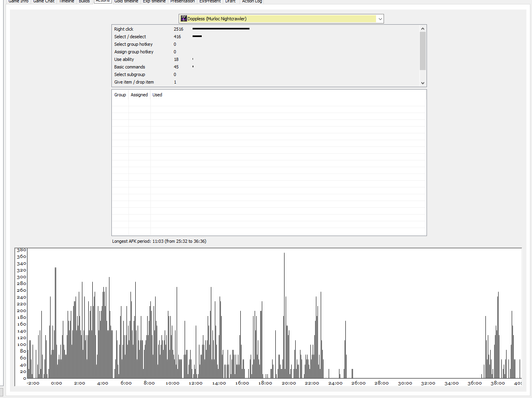
Task: Click the Used column header
Action: coord(157,95)
